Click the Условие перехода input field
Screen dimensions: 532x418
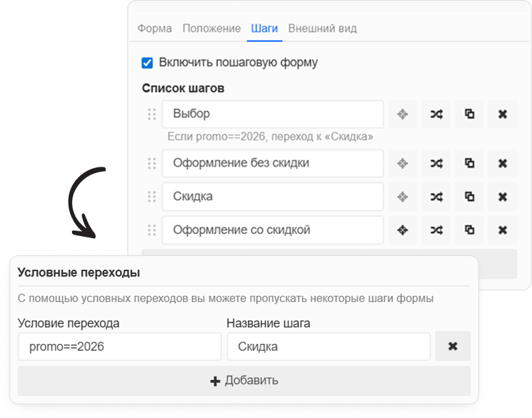point(119,347)
